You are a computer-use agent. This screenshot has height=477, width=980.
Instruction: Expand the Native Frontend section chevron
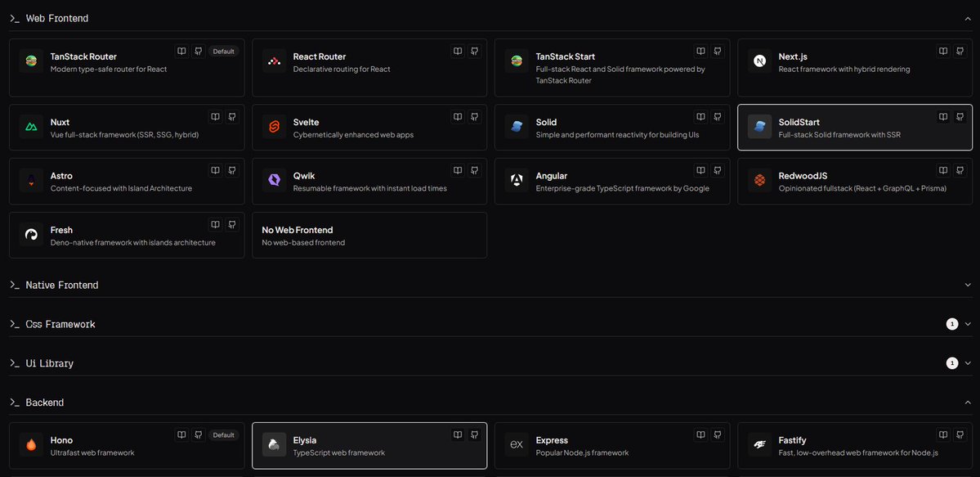tap(968, 285)
